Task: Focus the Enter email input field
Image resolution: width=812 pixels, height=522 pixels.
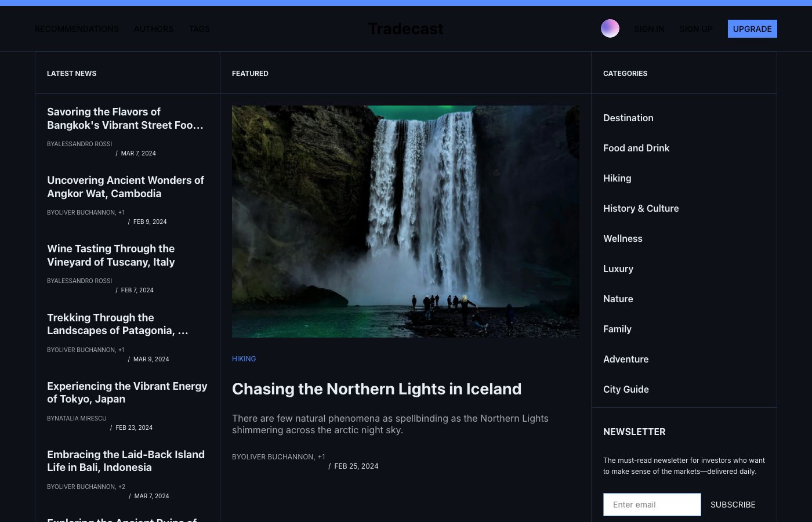Action: point(652,505)
